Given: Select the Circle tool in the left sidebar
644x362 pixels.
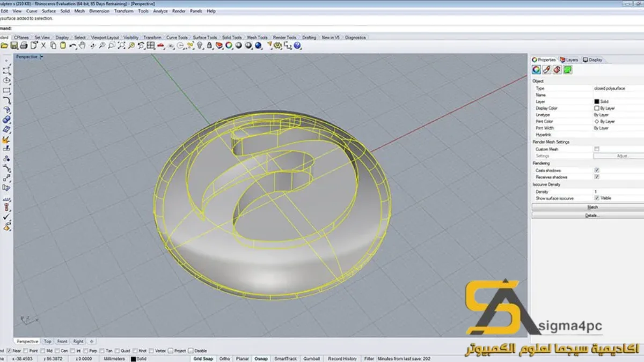Looking at the screenshot, I should pyautogui.click(x=6, y=80).
